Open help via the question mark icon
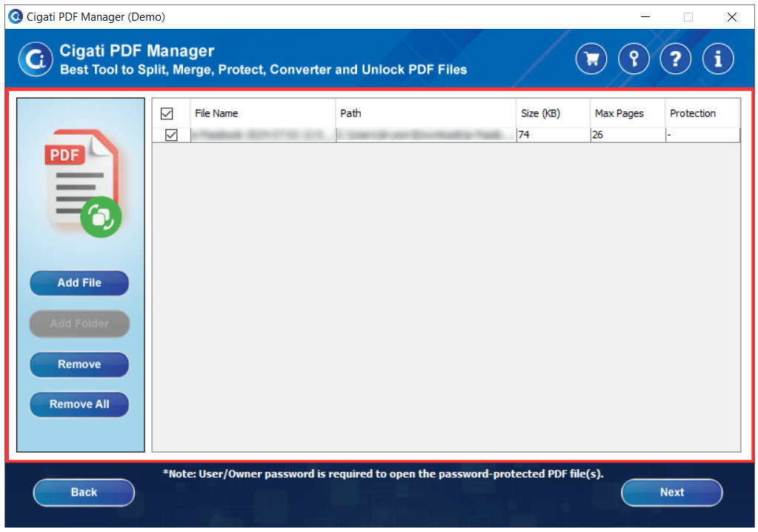Viewport: 758px width, 532px height. (x=676, y=59)
